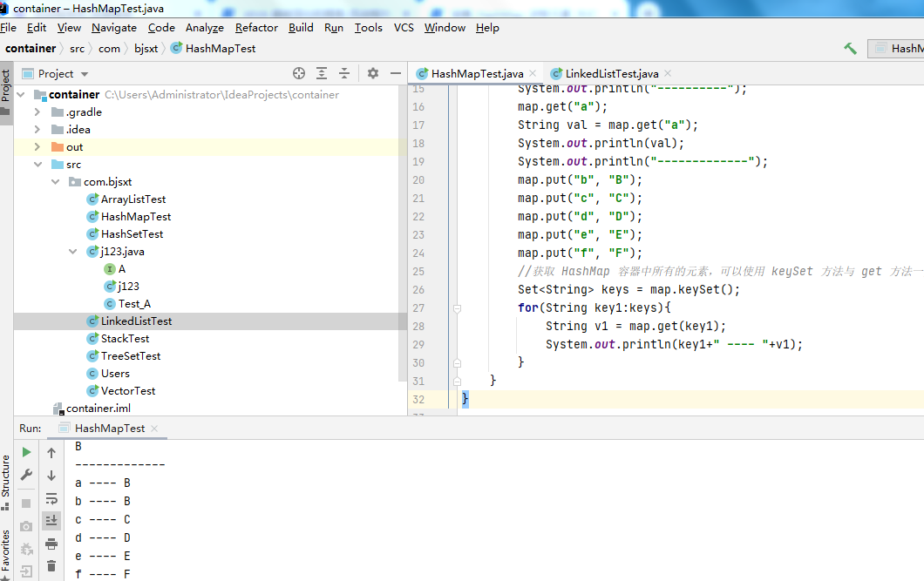Open the Window menu
Image resolution: width=924 pixels, height=581 pixels.
point(445,28)
